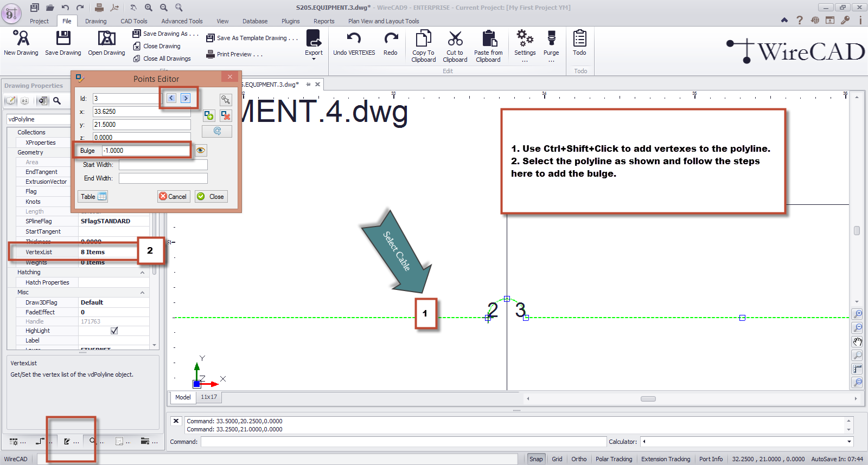Click Export in the File ribbon
This screenshot has width=868, height=465.
coord(314,43)
